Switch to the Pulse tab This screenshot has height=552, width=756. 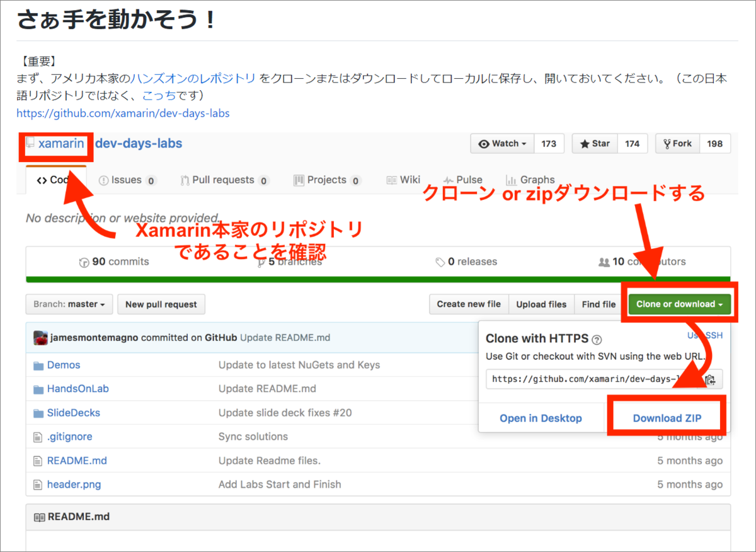[x=463, y=180]
